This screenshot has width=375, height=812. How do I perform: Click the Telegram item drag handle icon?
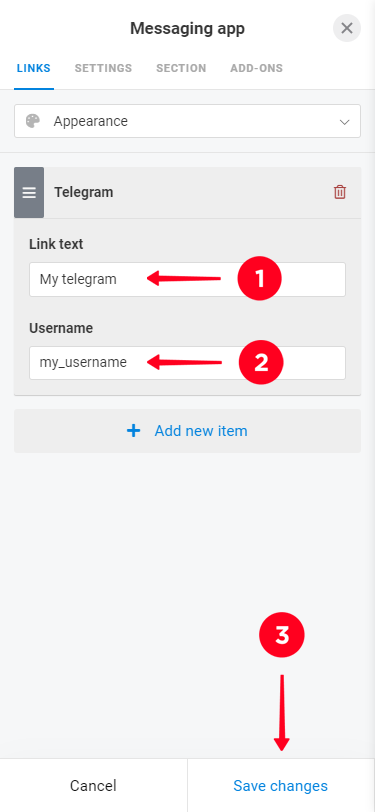coord(29,192)
